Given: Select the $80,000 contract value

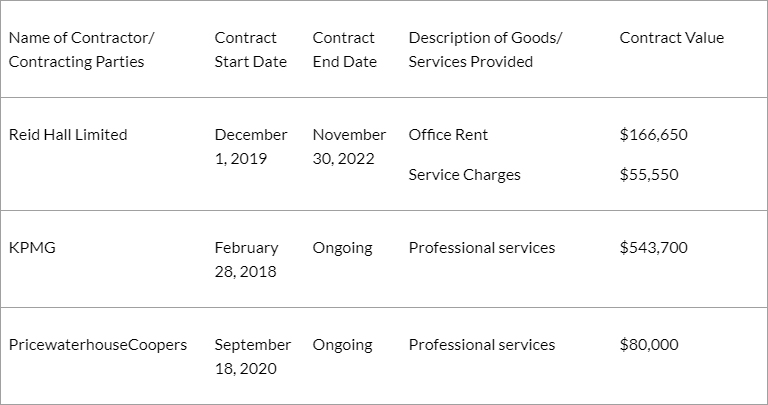Looking at the screenshot, I should coord(649,345).
